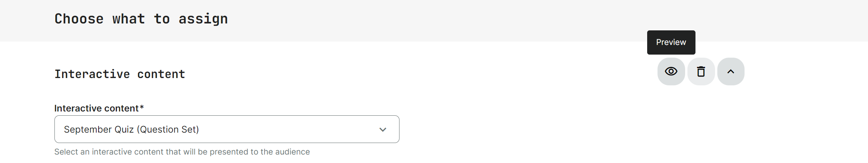Delete the interactive content with trash icon
The height and width of the screenshot is (163, 868).
click(x=701, y=72)
